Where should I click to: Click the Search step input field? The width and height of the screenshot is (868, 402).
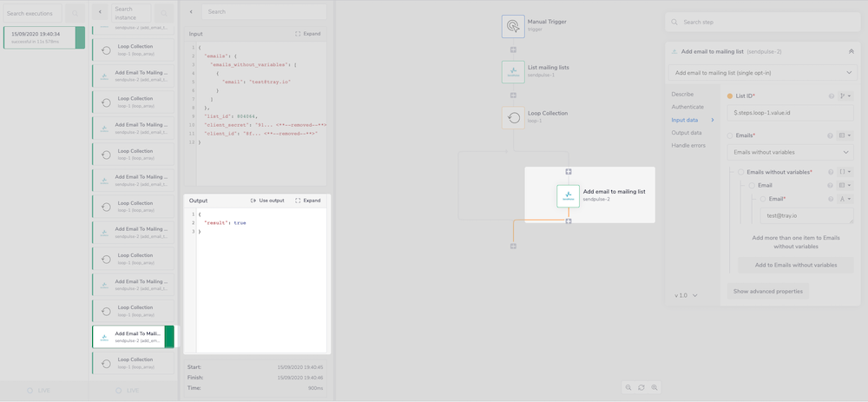(764, 22)
